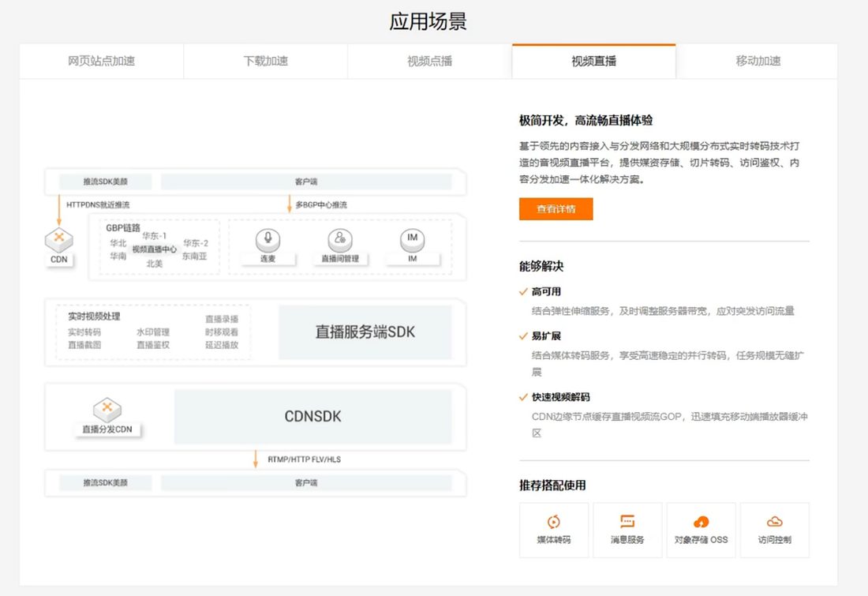Image resolution: width=868 pixels, height=596 pixels.
Task: Click the 视频直播中心 label
Action: coord(155,249)
